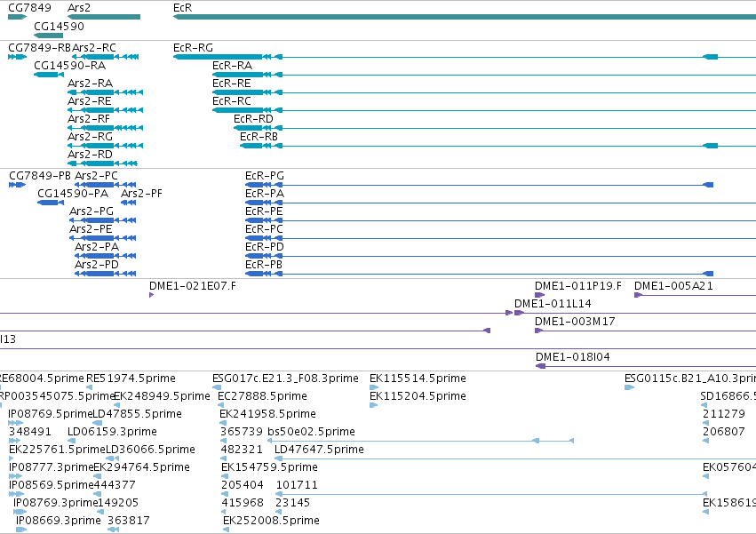Select transcript CG7849-RB
This screenshot has width=756, height=534.
[40, 48]
